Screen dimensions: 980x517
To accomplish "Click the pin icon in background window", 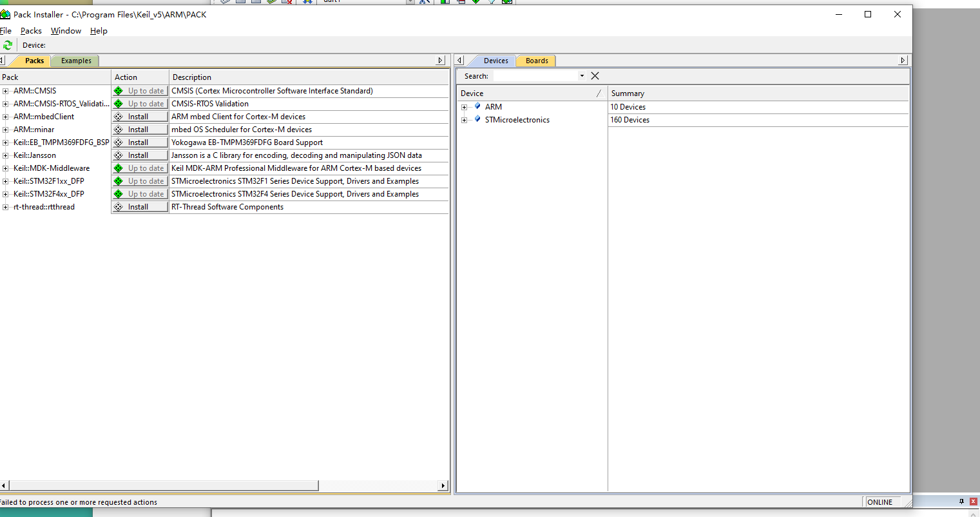I will tap(961, 501).
